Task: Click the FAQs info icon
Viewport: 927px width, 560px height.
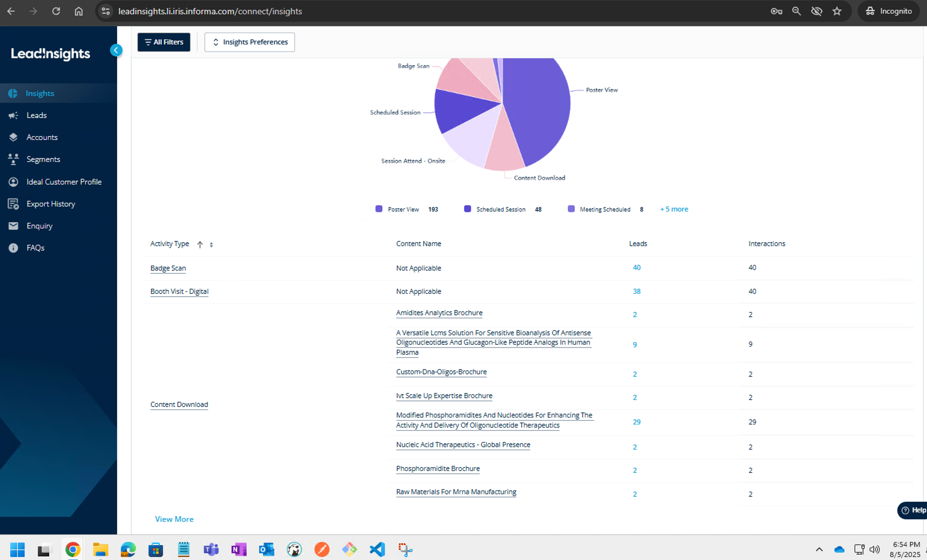Action: (13, 248)
